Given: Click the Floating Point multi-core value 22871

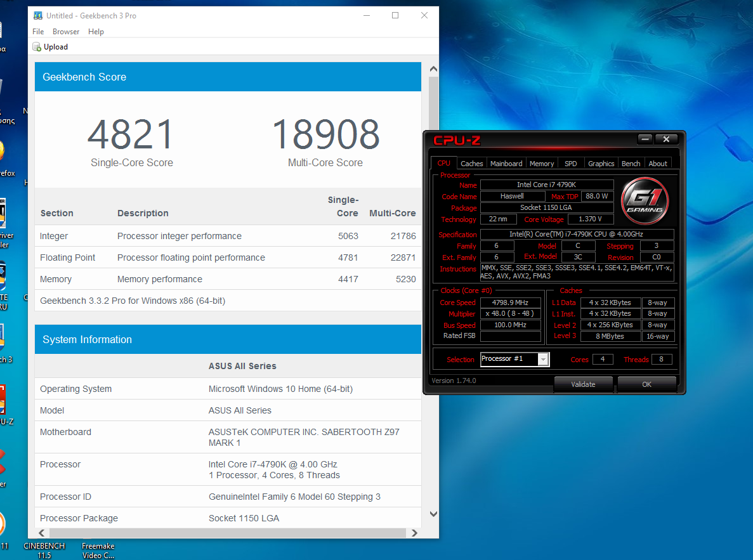Looking at the screenshot, I should pos(403,257).
